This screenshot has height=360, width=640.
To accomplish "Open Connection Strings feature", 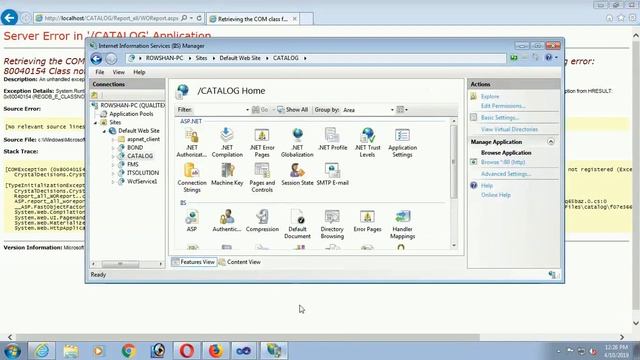I will (x=191, y=178).
